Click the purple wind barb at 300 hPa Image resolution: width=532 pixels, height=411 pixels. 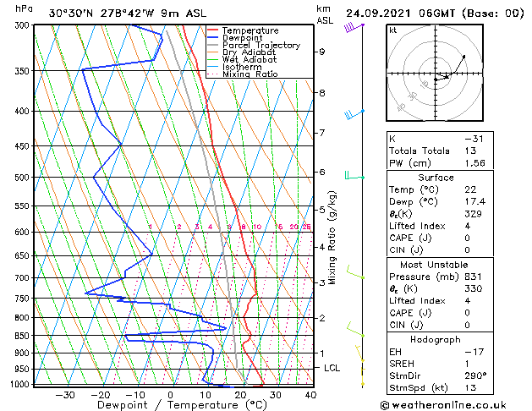[354, 27]
